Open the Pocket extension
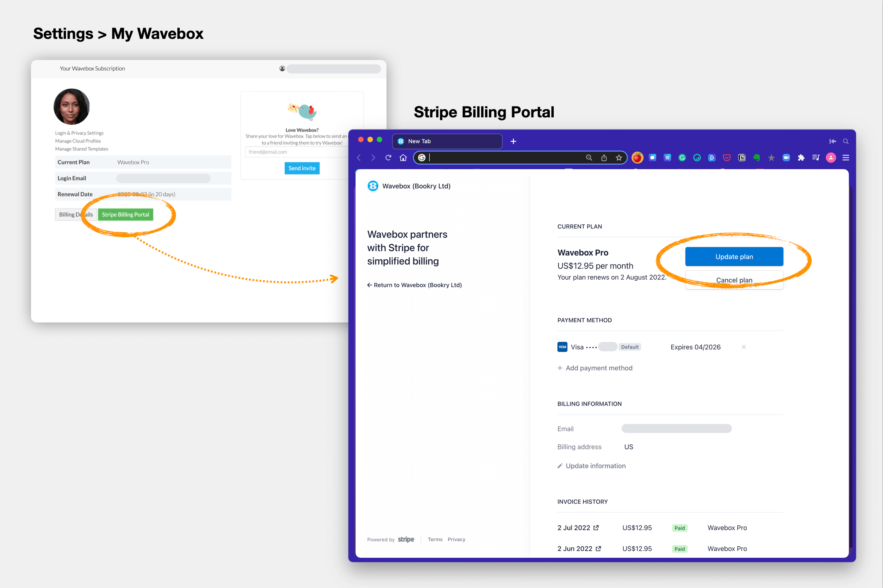 (x=727, y=158)
